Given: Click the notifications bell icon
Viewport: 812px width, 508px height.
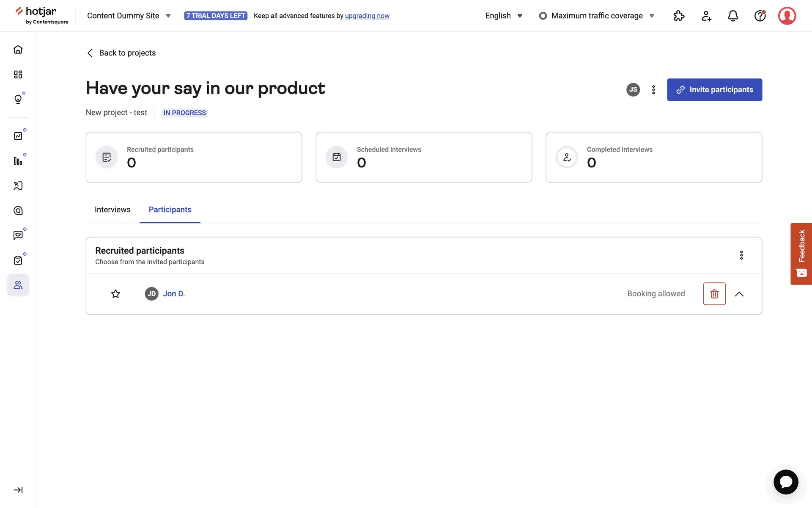Looking at the screenshot, I should (733, 16).
